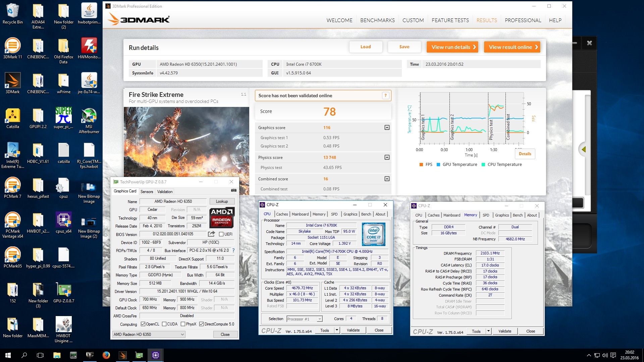The height and width of the screenshot is (362, 644).
Task: Collapse the Physics score section
Action: [387, 157]
